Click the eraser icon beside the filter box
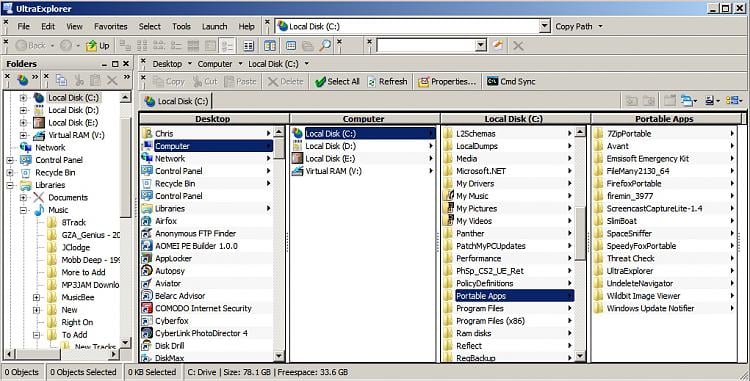Viewport: 750px width, 381px height. point(498,45)
